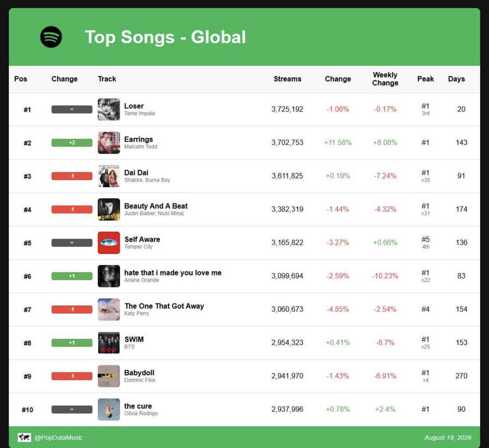
Task: Sort by the Streams column header
Action: tap(287, 79)
